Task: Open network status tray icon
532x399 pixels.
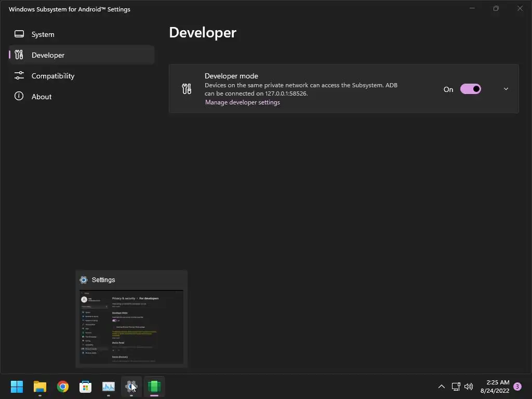Action: tap(456, 387)
